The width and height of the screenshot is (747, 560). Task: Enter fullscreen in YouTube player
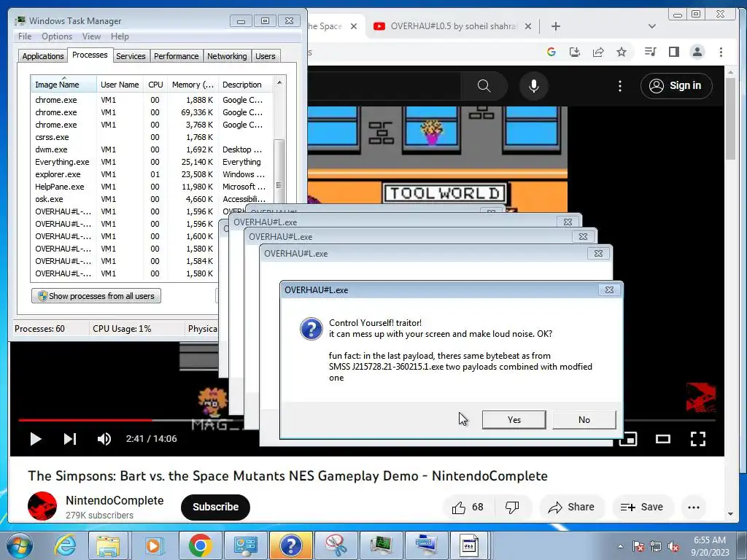pyautogui.click(x=697, y=438)
